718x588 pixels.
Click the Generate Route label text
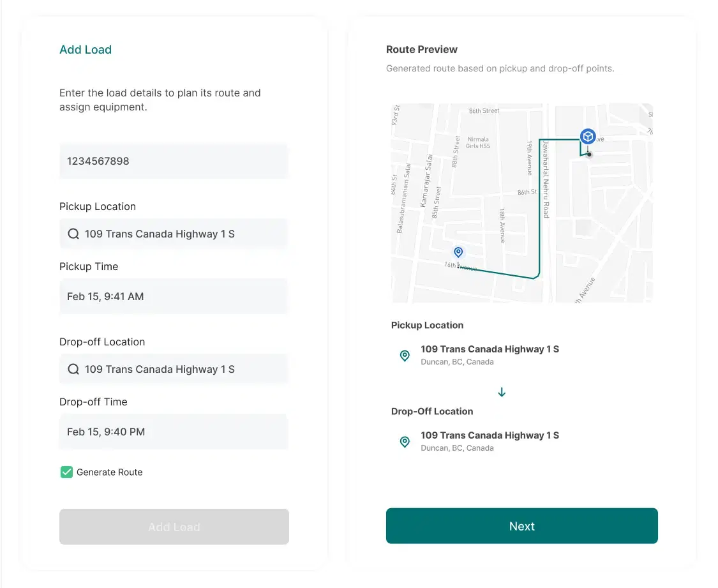pos(109,472)
